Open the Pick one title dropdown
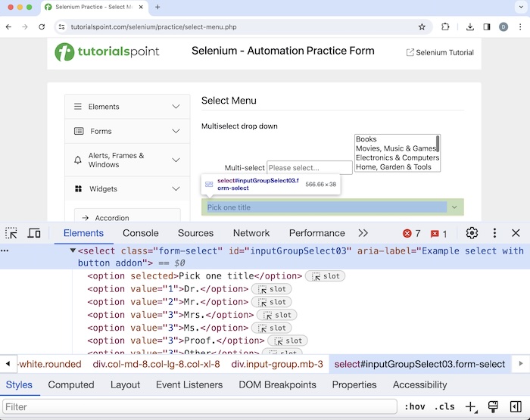The width and height of the screenshot is (530, 420). tap(332, 207)
